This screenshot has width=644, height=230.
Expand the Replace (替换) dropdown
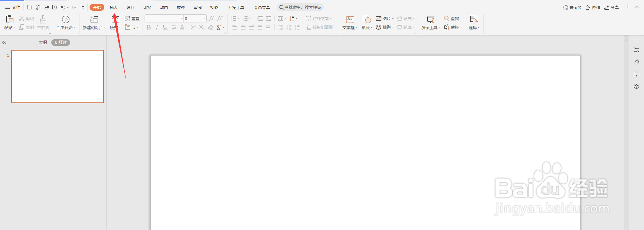click(x=461, y=27)
